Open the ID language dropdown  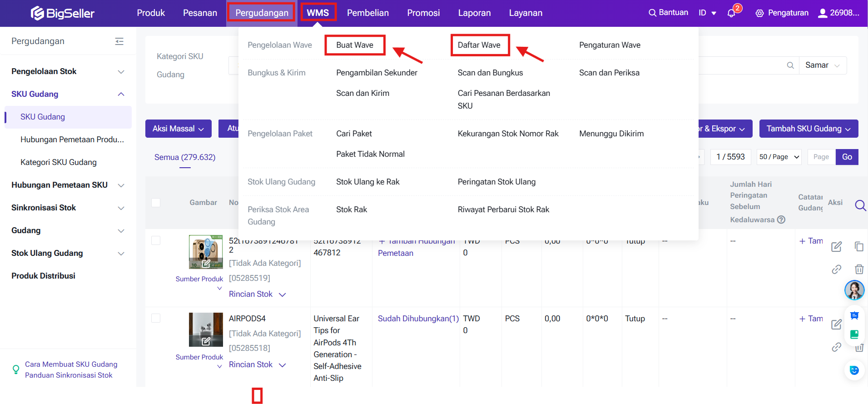point(707,13)
